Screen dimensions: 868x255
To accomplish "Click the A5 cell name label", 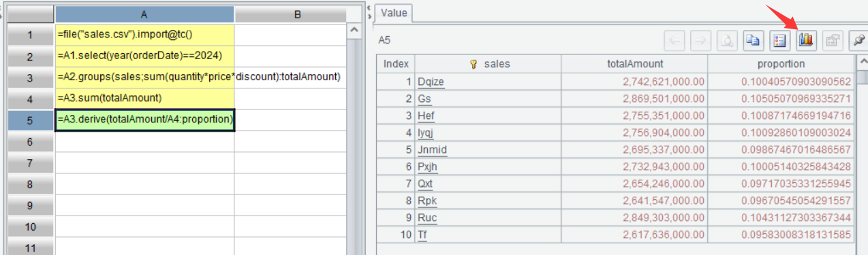I will tap(384, 41).
